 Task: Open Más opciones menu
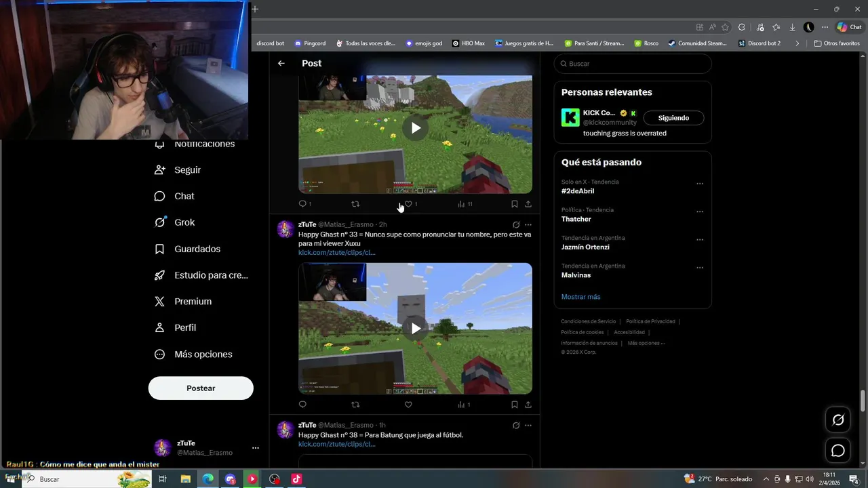pos(194,354)
